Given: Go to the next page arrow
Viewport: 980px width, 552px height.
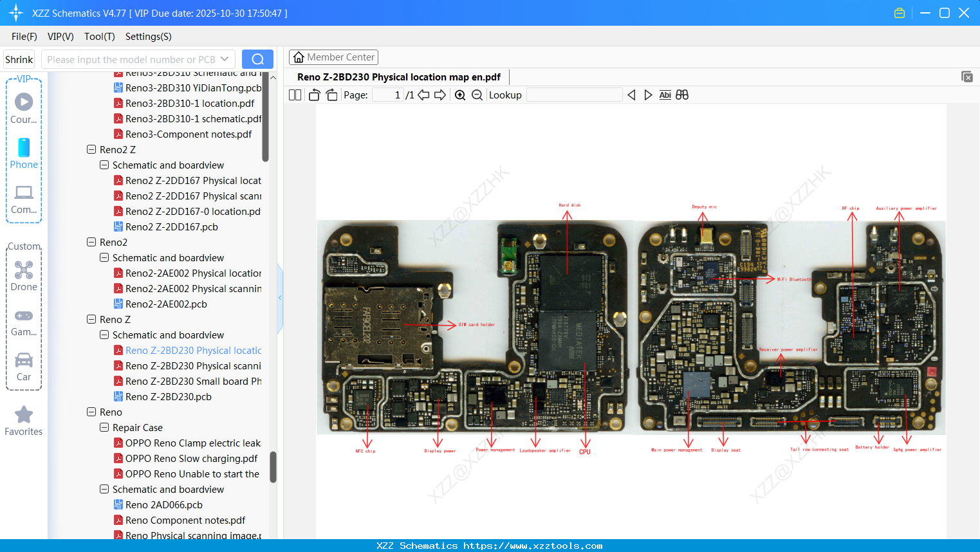Looking at the screenshot, I should coord(440,95).
